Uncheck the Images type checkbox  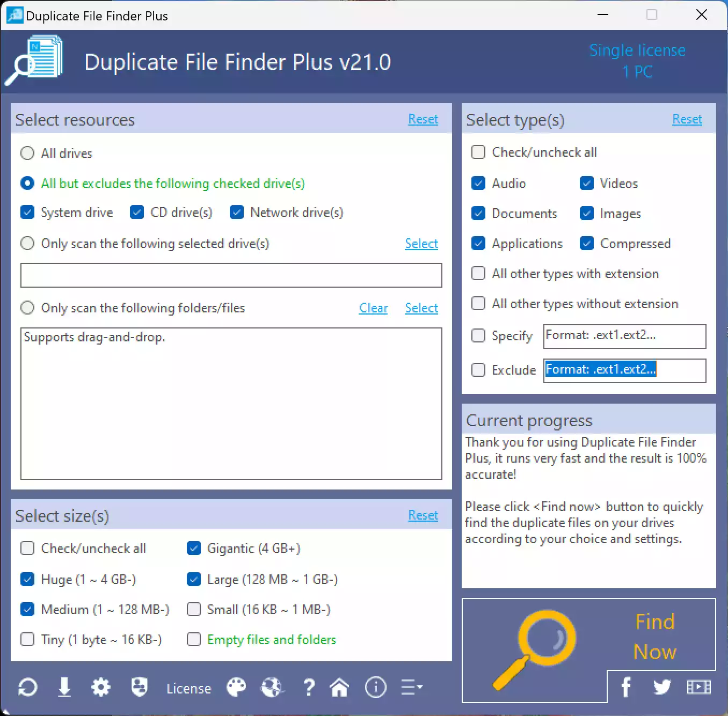(x=587, y=214)
